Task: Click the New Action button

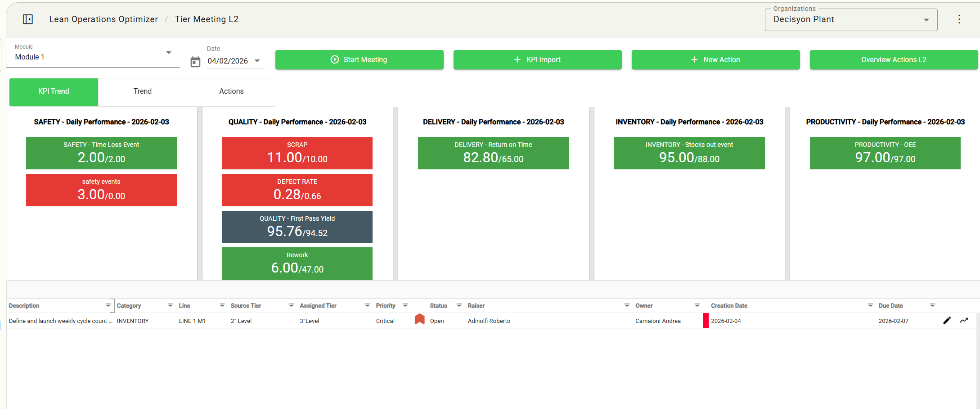Action: tap(715, 60)
